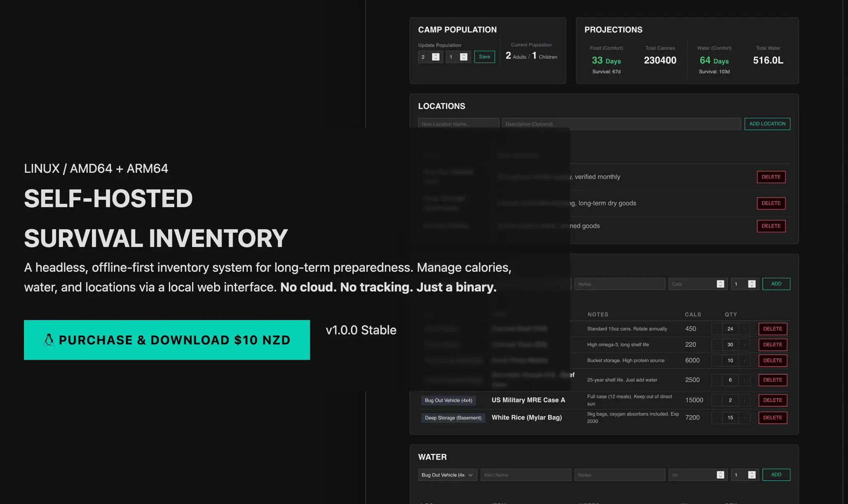
Task: Delete the 'Standard 15oz cans' food row
Action: pos(773,329)
